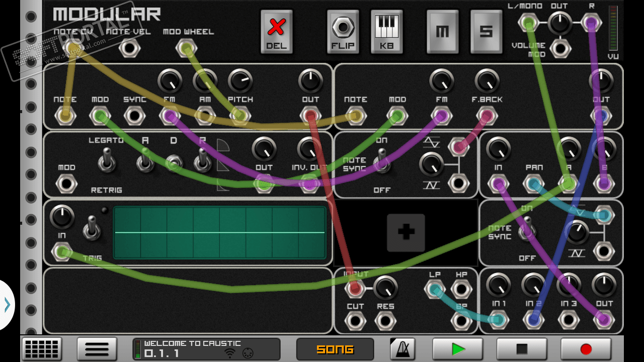Click the crossfader A input jack
This screenshot has height=362, width=644.
(x=569, y=184)
